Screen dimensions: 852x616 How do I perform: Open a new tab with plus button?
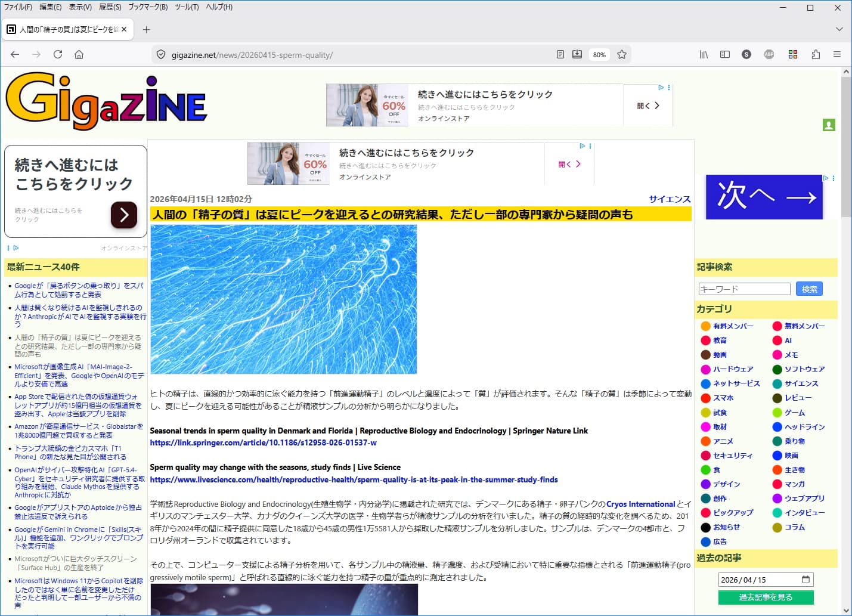(x=147, y=29)
